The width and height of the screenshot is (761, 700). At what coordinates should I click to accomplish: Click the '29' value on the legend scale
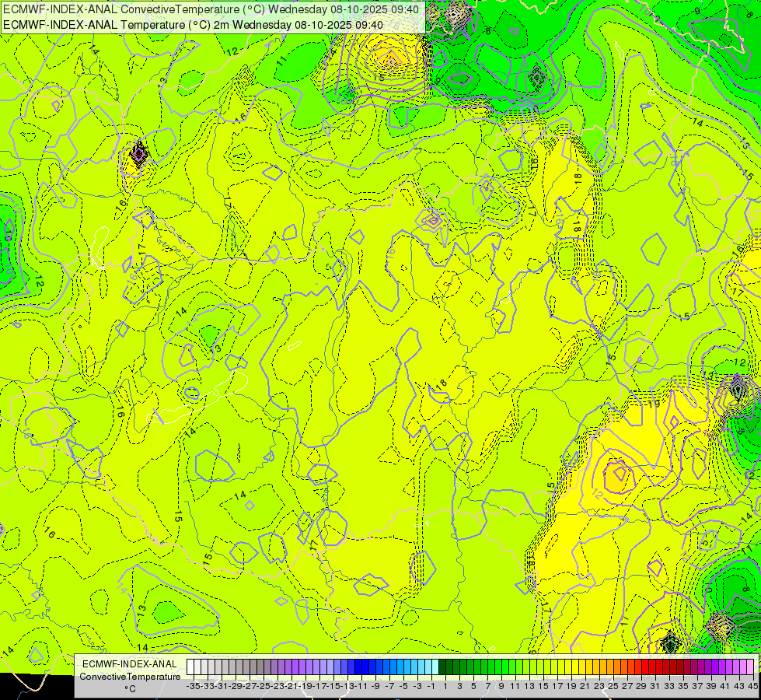641,686
